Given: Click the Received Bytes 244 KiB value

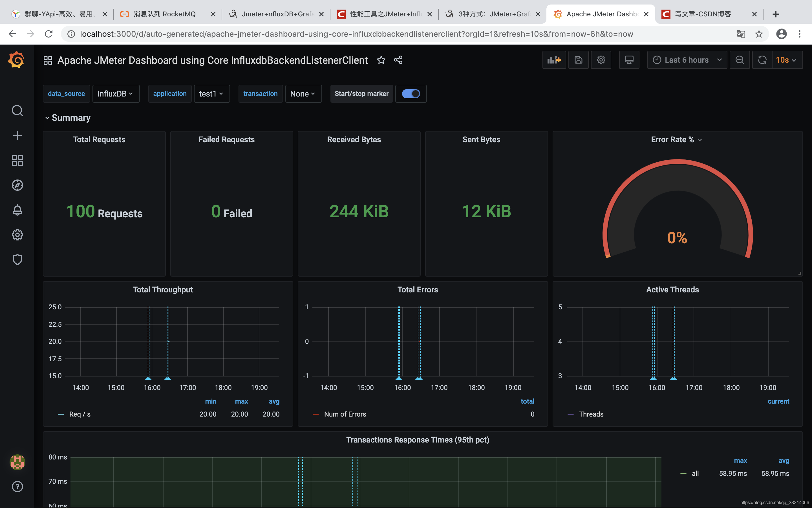Looking at the screenshot, I should point(359,211).
